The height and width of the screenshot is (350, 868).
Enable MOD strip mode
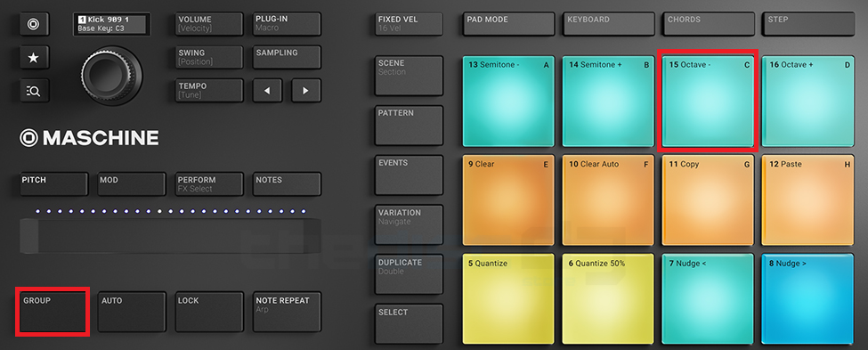[132, 183]
